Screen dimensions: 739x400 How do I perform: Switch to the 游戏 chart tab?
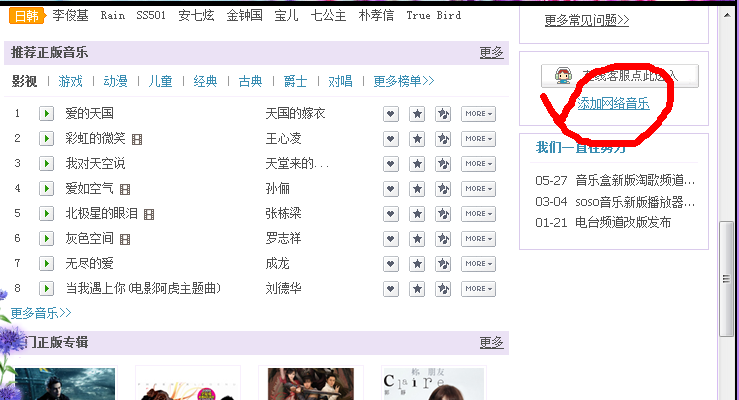coord(70,81)
